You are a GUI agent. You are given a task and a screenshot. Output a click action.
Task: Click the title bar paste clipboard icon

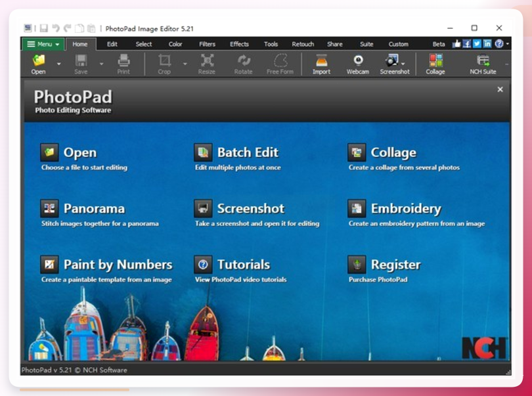point(91,28)
